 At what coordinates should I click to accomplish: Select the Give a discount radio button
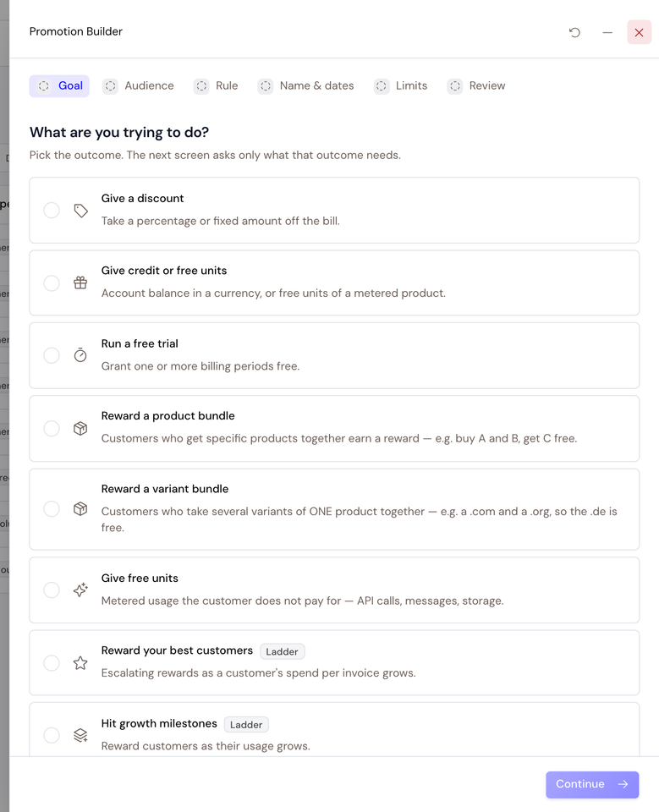[x=52, y=211]
